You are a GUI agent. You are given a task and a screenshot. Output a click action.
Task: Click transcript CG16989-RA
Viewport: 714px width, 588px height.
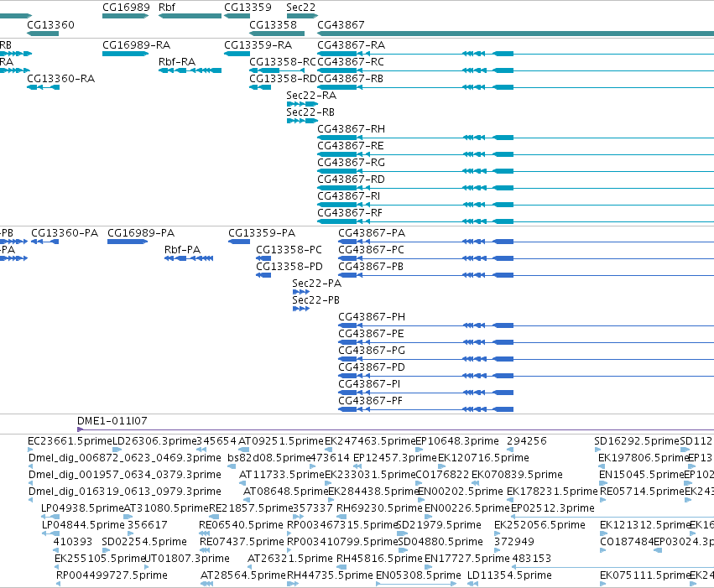136,45
